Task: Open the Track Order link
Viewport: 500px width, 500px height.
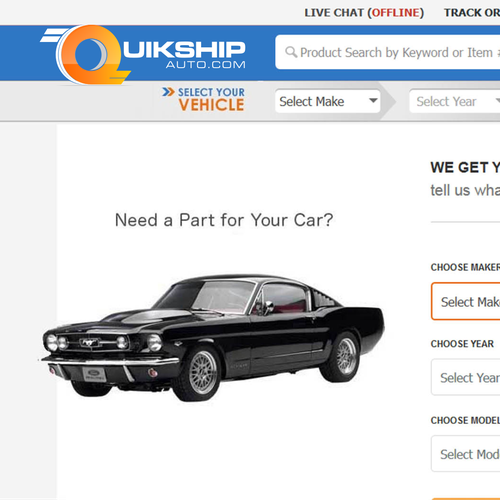Action: tap(472, 13)
